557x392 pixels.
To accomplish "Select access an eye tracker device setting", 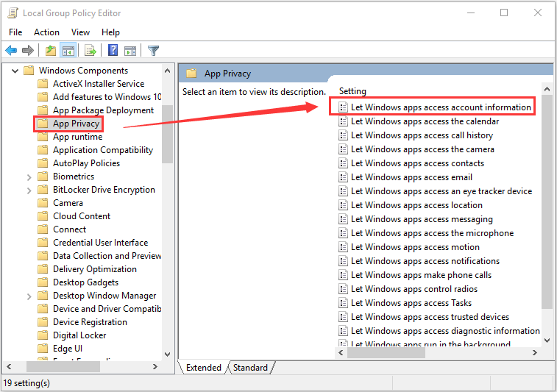I will pos(441,191).
